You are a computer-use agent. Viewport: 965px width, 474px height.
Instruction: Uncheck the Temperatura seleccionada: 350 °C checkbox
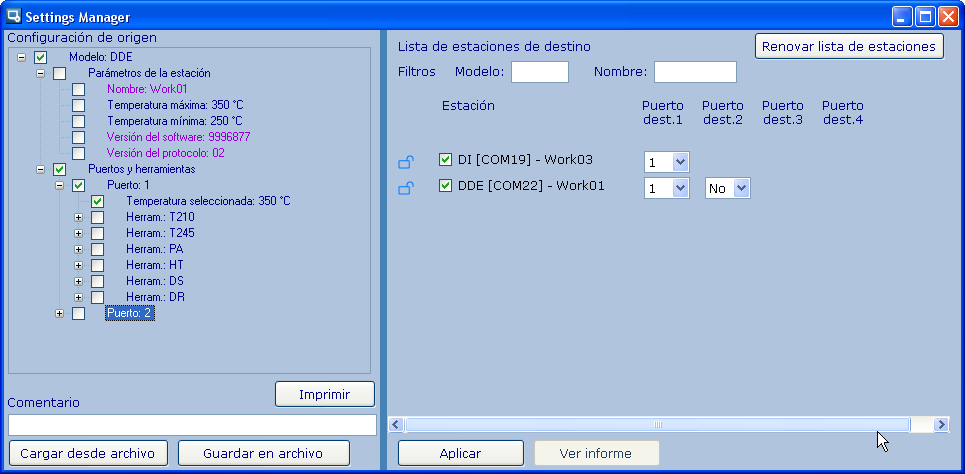(x=98, y=201)
